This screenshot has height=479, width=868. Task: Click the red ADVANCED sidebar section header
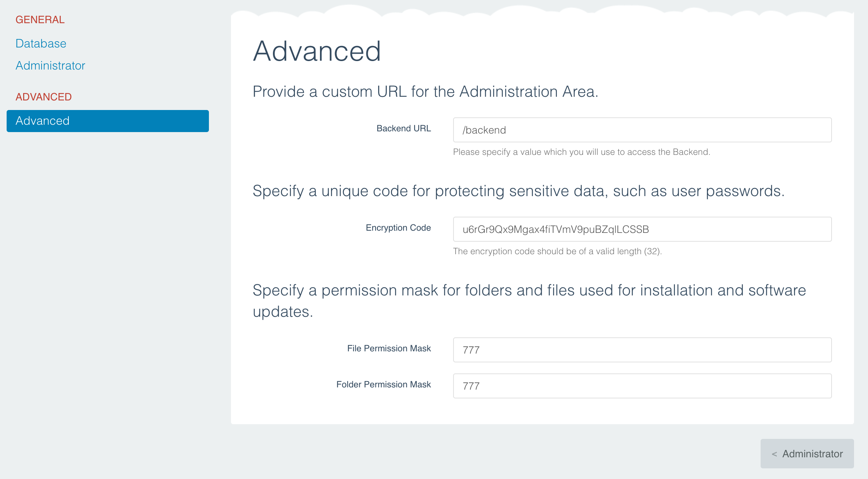43,97
